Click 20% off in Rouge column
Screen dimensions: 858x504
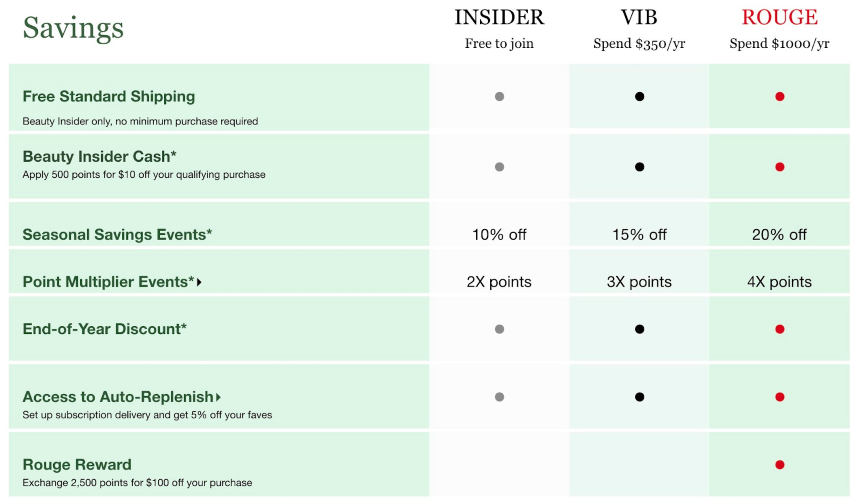pyautogui.click(x=779, y=234)
